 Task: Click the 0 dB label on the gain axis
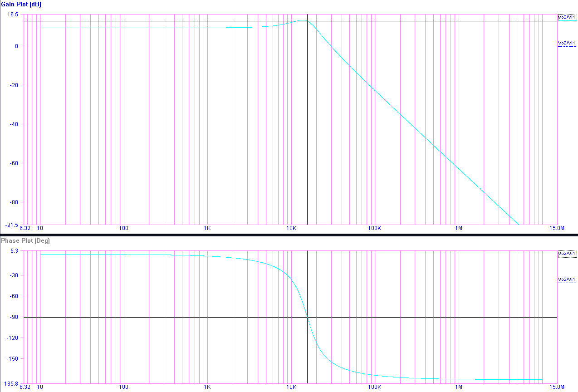point(16,46)
